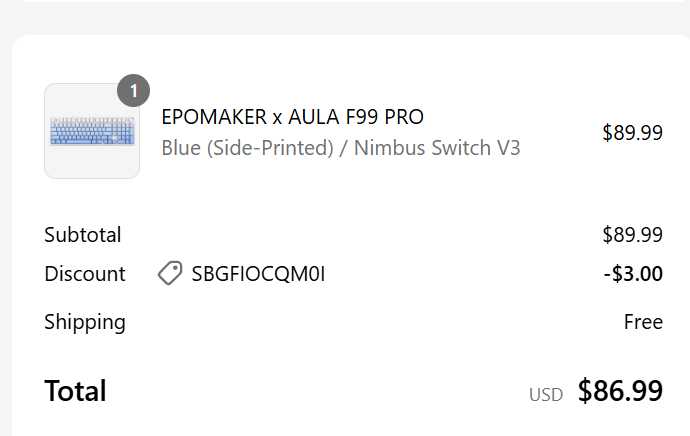Click the product line price $89.99
Viewport: 690px width, 436px height.
tap(632, 133)
